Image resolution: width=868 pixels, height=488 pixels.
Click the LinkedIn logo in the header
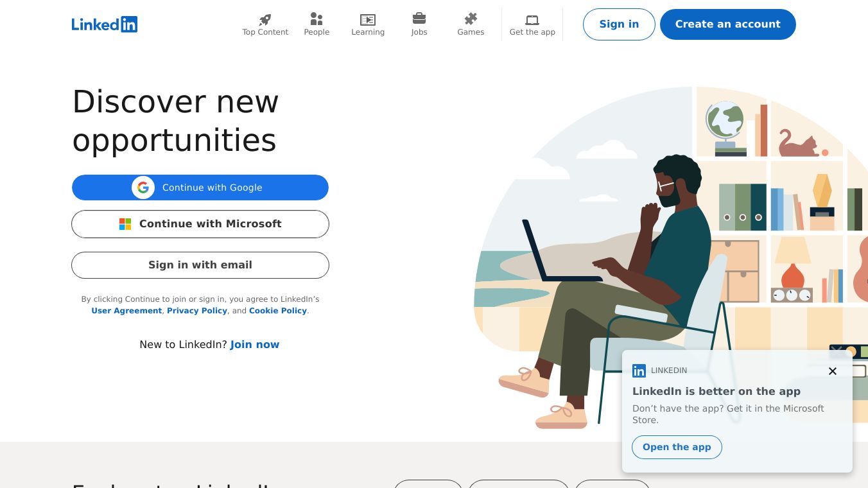tap(105, 24)
